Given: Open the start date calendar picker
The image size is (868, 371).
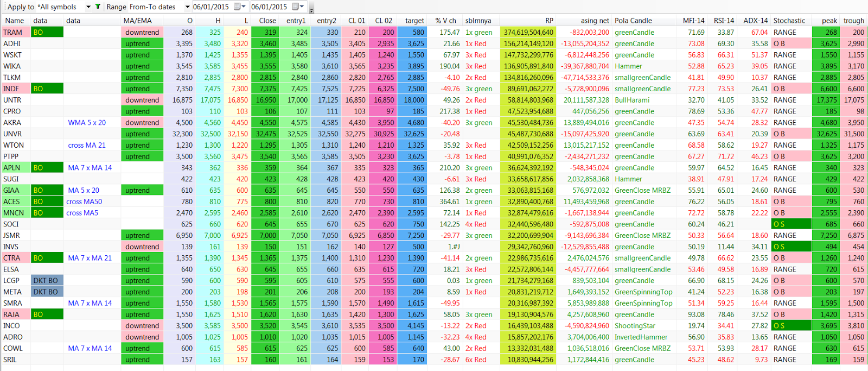Looking at the screenshot, I should point(240,7).
